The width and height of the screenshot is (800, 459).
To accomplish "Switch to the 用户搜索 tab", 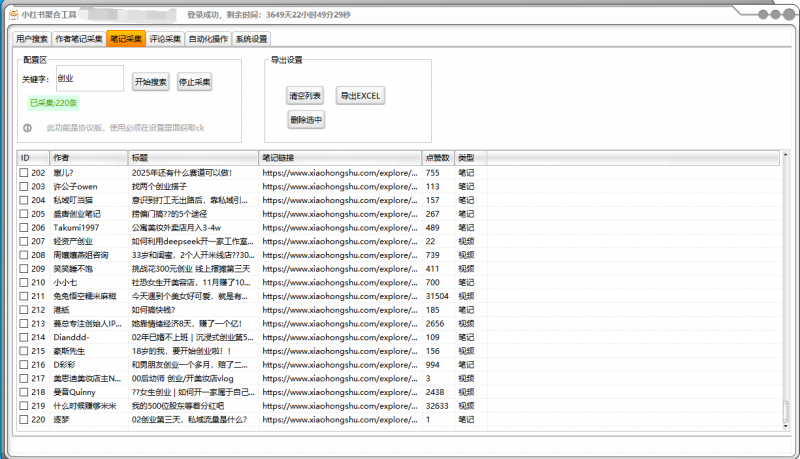I will 32,39.
